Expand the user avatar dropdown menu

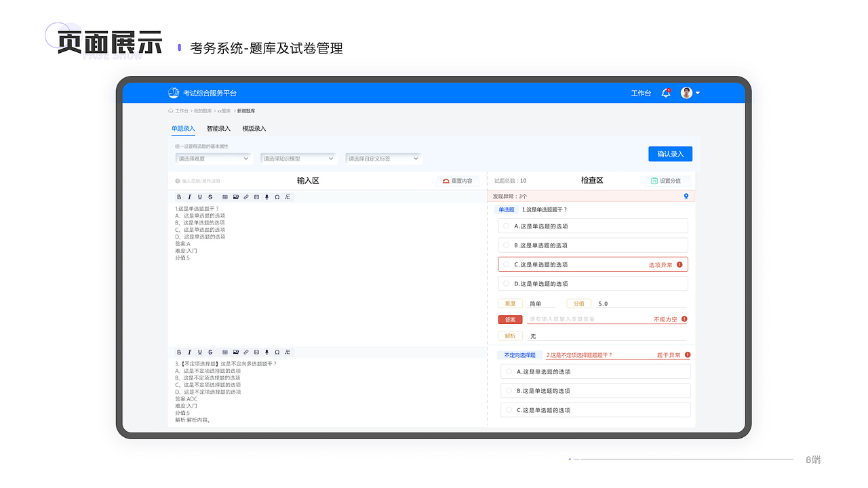689,93
